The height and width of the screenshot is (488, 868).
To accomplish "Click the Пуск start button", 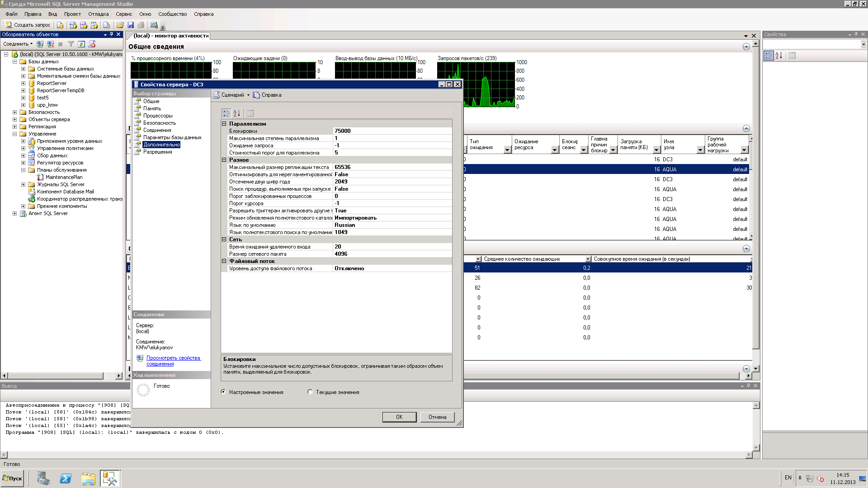I will (12, 479).
